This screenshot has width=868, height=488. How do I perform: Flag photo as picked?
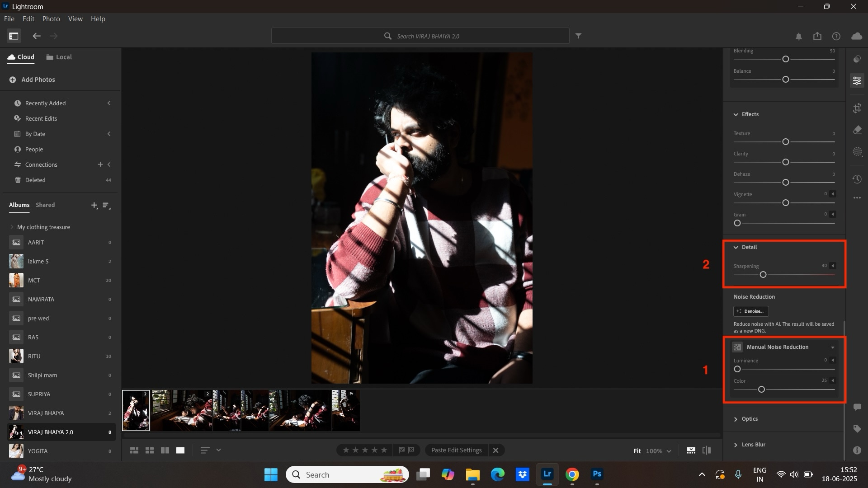[401, 450]
